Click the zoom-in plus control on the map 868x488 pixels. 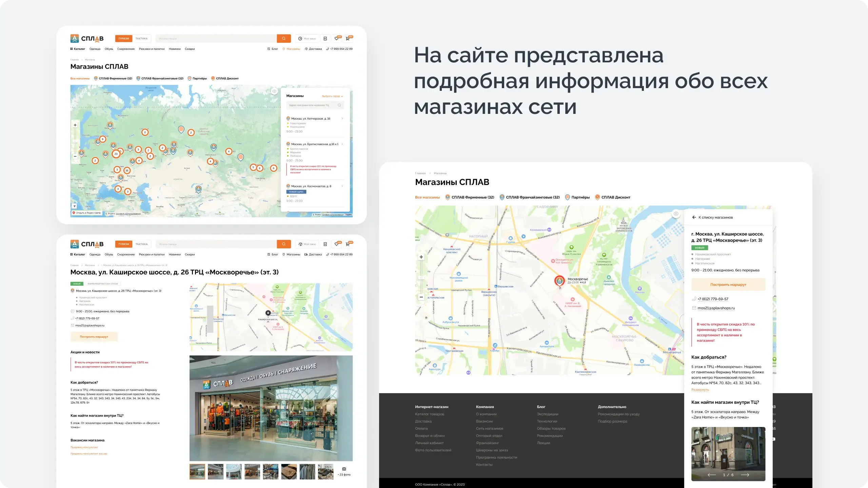(75, 125)
